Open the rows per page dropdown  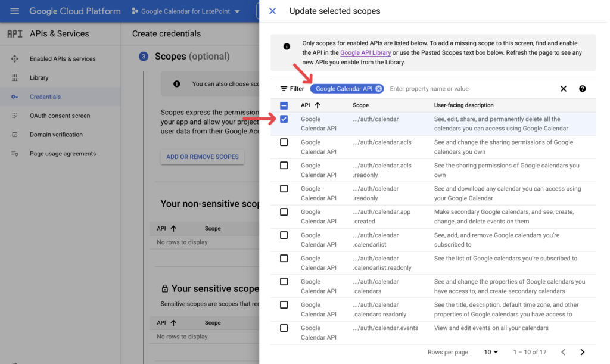coord(491,352)
